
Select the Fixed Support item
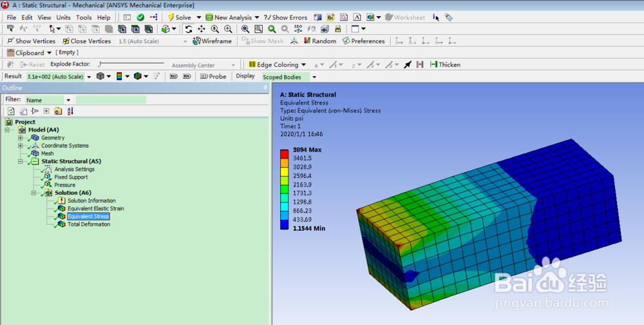[x=71, y=177]
